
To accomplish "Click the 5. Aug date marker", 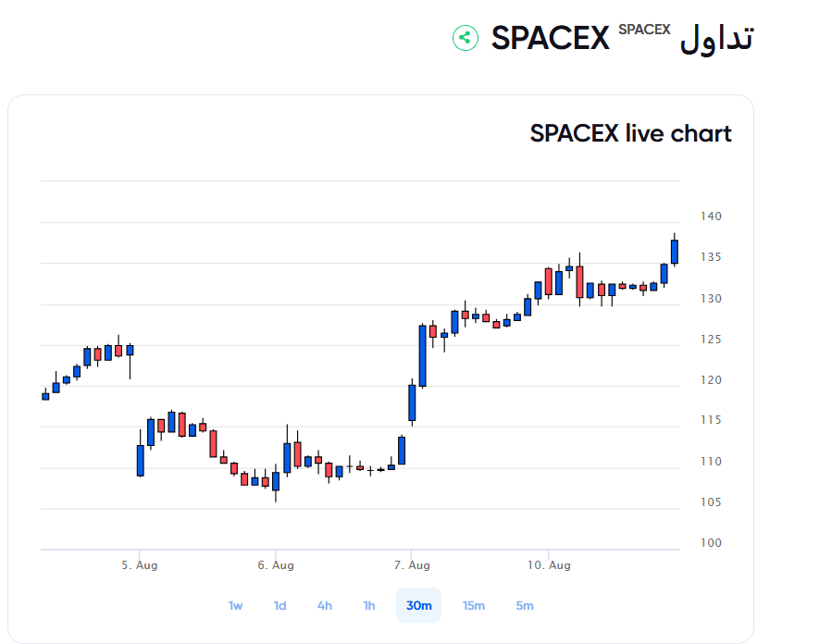I will [x=140, y=565].
